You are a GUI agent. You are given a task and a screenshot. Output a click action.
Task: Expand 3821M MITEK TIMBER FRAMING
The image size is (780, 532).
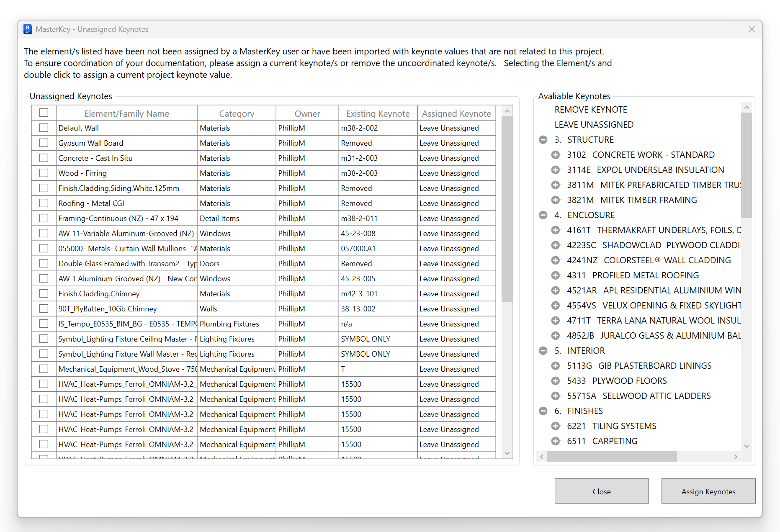556,200
